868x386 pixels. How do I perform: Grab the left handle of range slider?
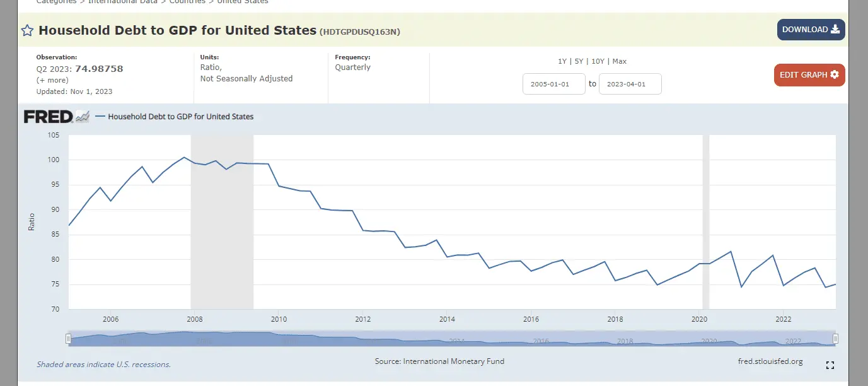click(68, 339)
